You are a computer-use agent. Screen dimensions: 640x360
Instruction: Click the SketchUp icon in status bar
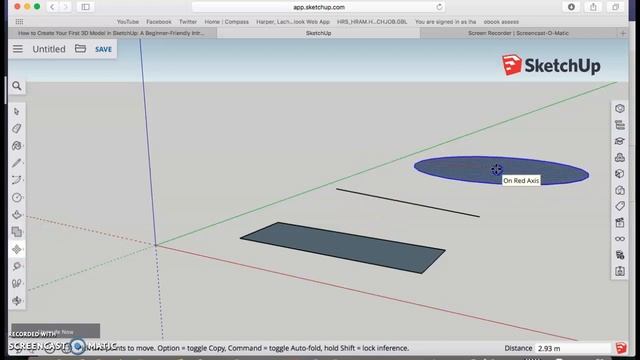[621, 348]
